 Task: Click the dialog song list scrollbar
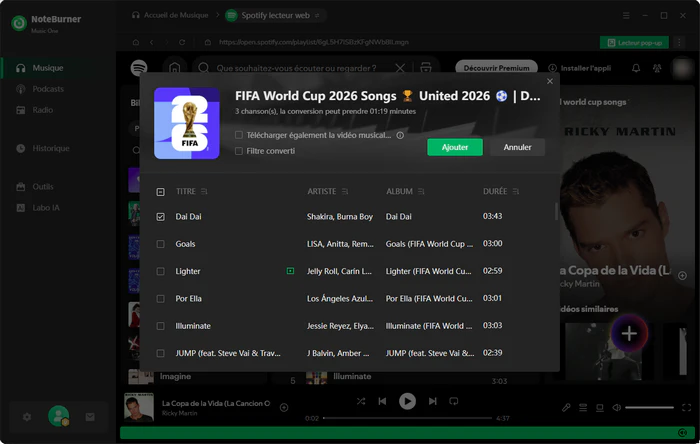[556, 211]
